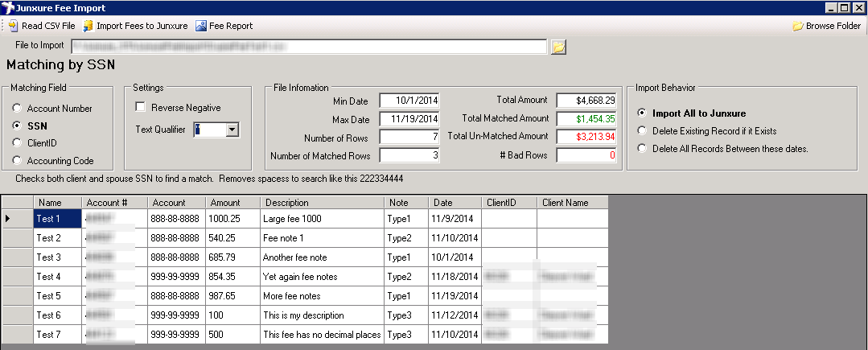Screen dimensions: 868x350
Task: Select the Test 2 name cell
Action: coord(58,238)
